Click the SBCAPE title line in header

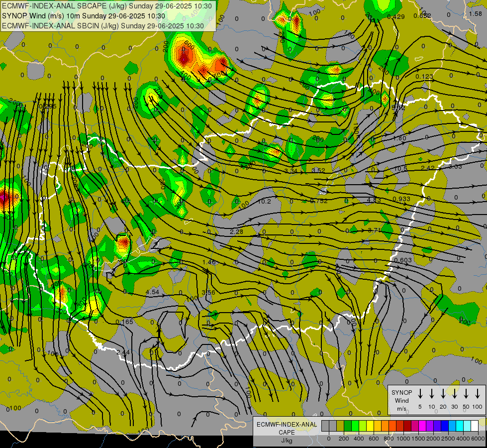pyautogui.click(x=107, y=6)
